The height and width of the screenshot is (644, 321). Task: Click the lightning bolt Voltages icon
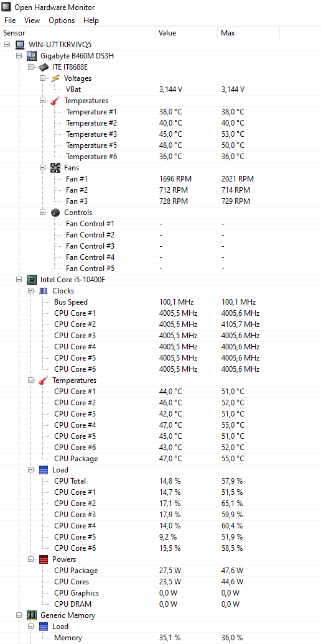55,78
